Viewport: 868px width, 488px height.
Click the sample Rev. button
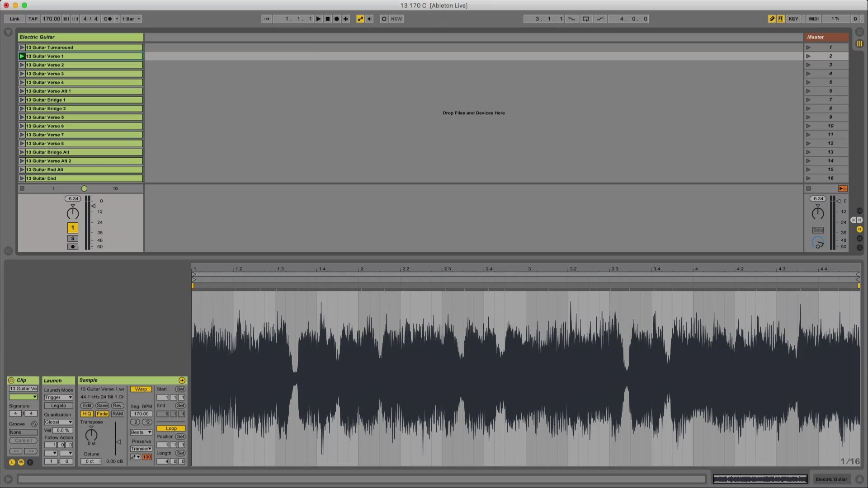[117, 406]
